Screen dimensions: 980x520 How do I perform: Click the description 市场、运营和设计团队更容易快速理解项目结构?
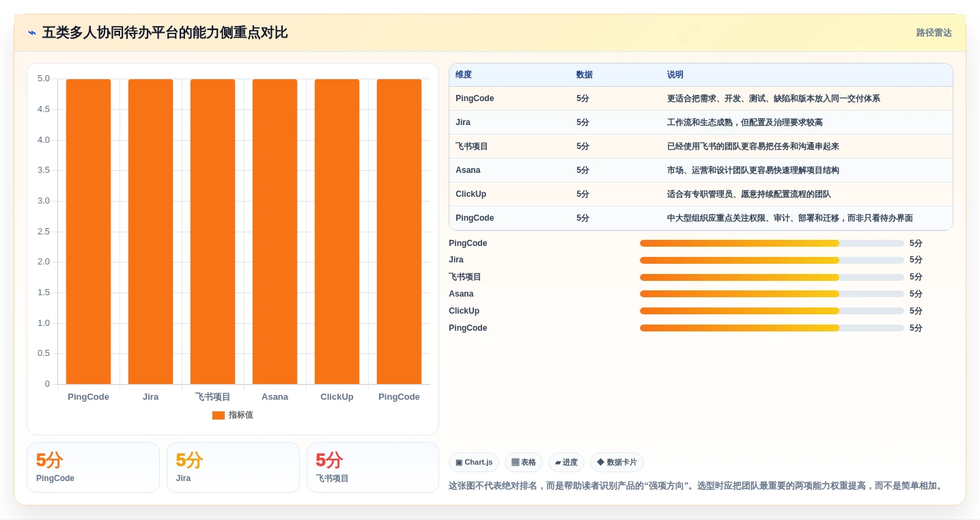[753, 170]
